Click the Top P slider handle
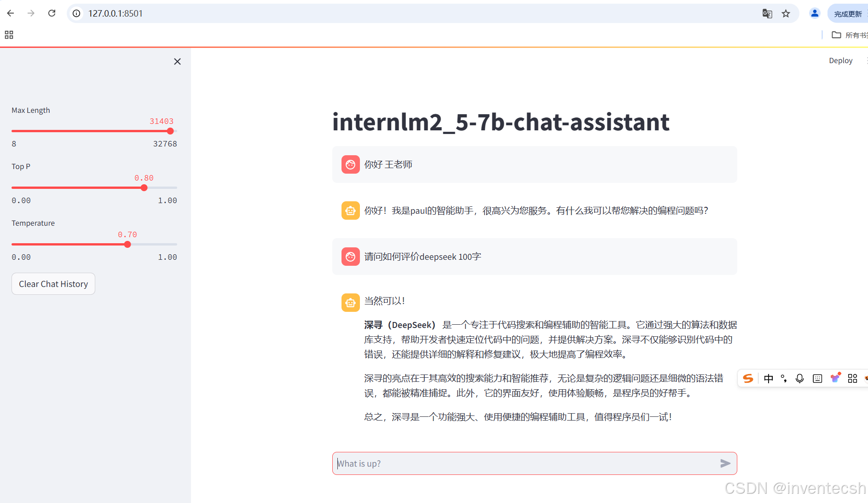Screen dimensions: 868x503 tap(144, 187)
